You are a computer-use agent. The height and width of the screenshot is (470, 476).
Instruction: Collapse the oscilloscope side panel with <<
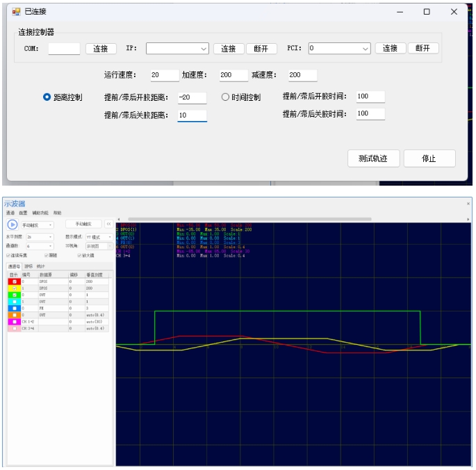pyautogui.click(x=108, y=224)
